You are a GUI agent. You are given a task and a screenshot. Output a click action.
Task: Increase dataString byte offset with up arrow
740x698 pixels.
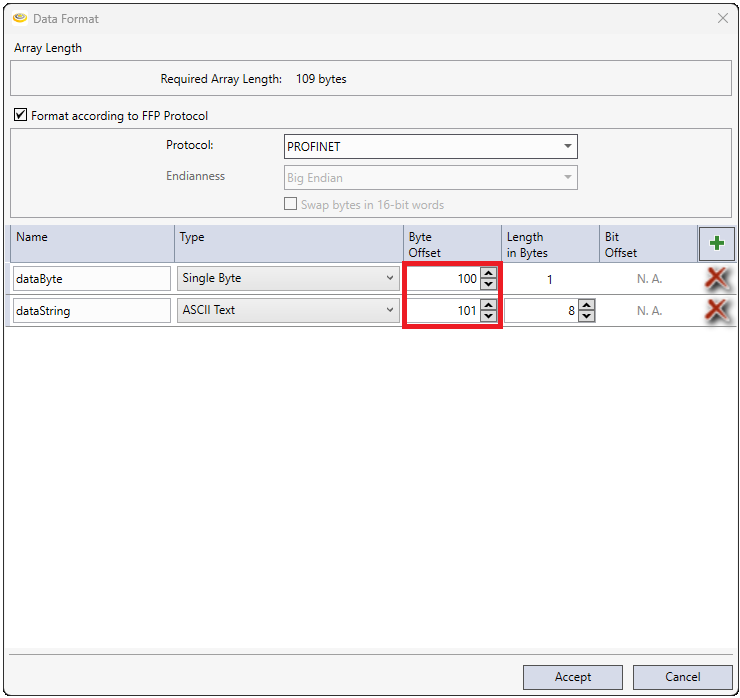[488, 305]
